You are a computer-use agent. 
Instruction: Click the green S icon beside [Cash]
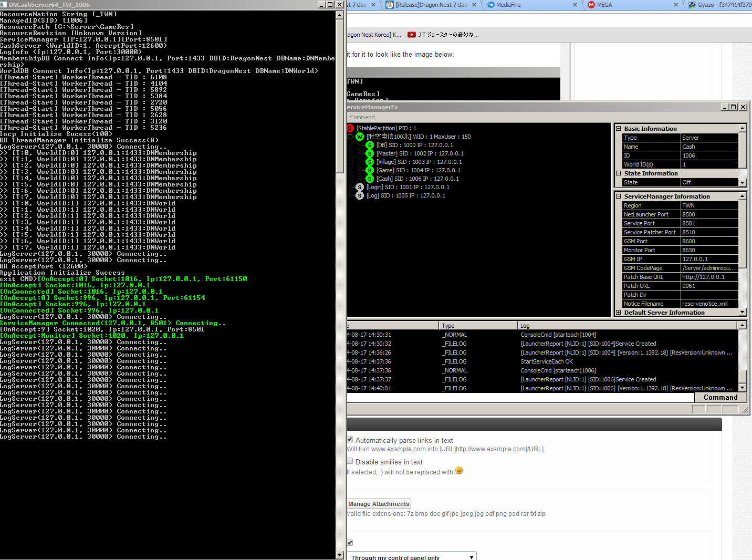tap(370, 179)
